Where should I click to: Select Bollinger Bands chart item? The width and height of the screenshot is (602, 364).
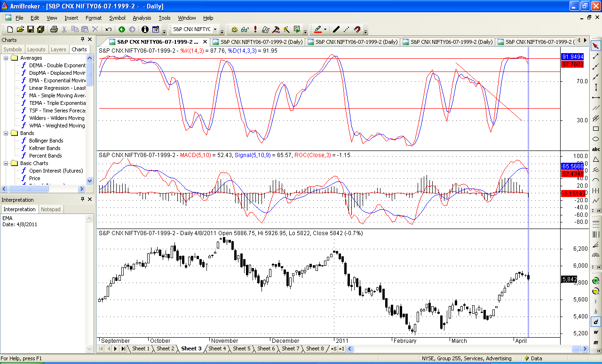[x=46, y=141]
